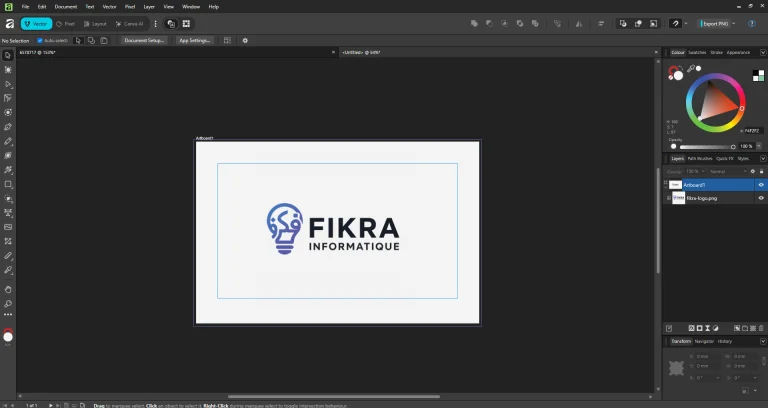Toggle Insert inside selection icon
Viewport: 768px width, 408px height.
(x=653, y=24)
